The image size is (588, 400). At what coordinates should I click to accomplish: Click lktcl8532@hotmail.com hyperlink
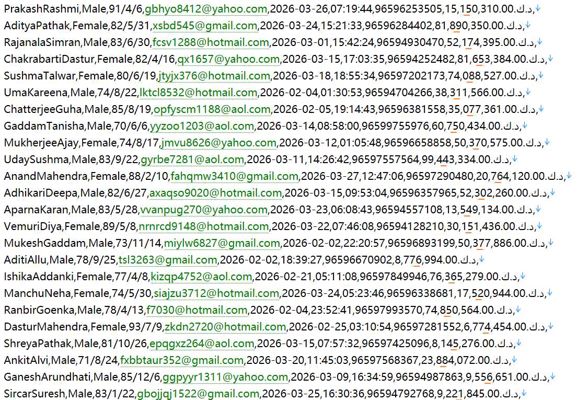point(198,92)
